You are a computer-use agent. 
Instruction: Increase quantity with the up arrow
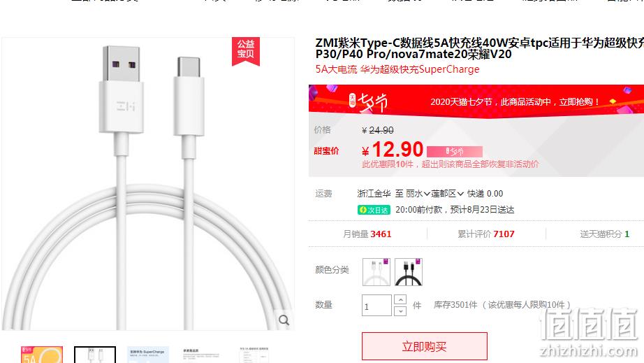coord(400,299)
